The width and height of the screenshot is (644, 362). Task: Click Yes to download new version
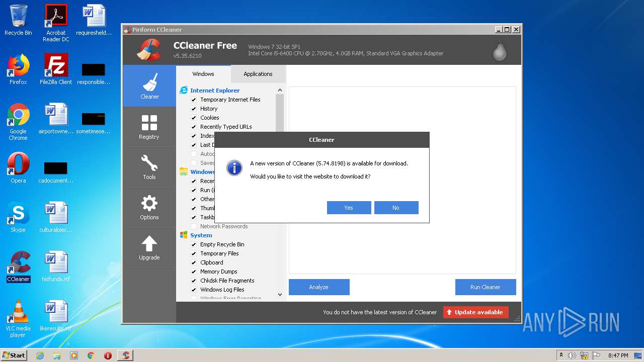[x=349, y=208]
